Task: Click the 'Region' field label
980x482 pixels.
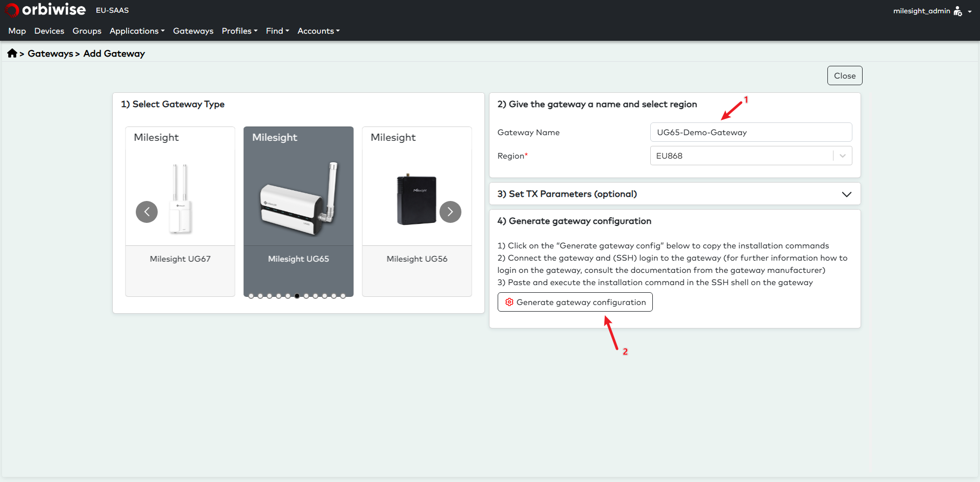Action: coord(512,156)
